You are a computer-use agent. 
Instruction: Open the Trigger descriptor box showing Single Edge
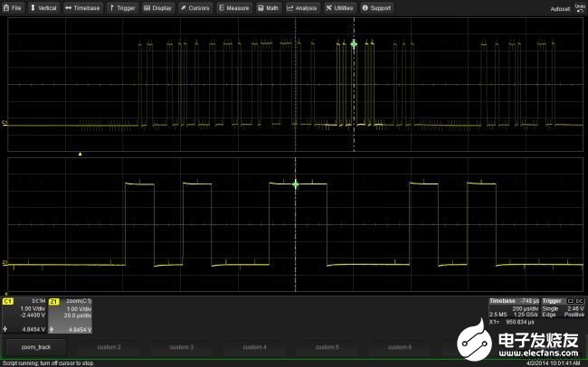563,307
